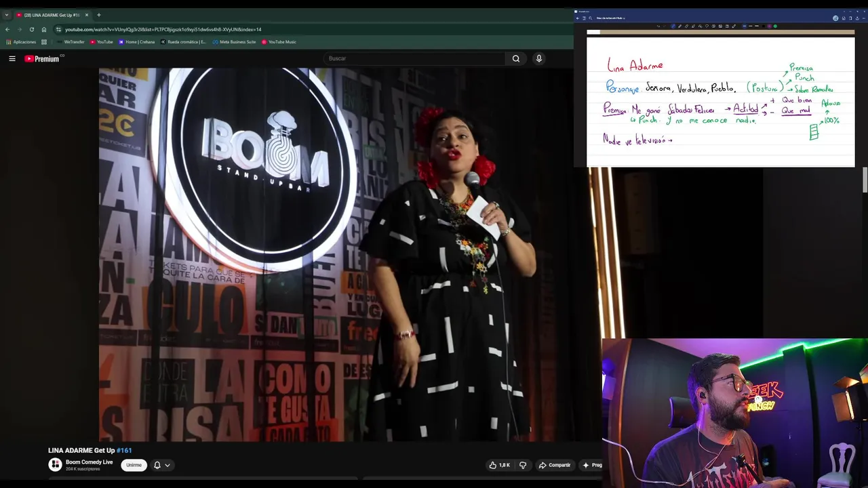Open a new browser tab

tap(98, 15)
